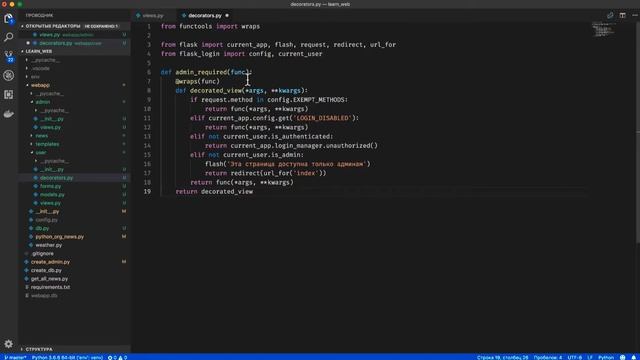640x360 pixels.
Task: Open db.py in the file tree
Action: (x=42, y=228)
